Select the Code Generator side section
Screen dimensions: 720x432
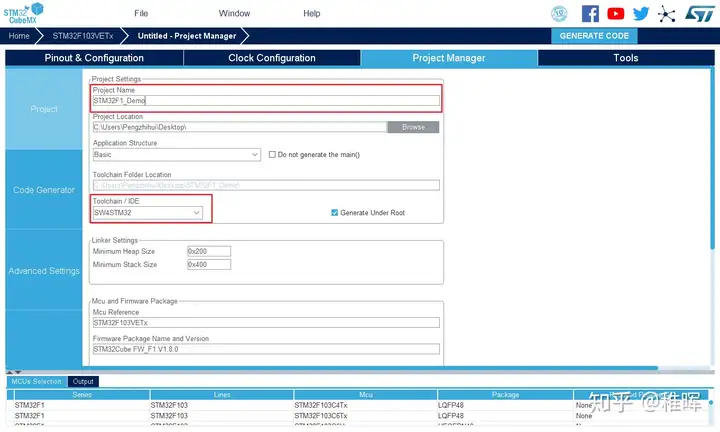(44, 190)
